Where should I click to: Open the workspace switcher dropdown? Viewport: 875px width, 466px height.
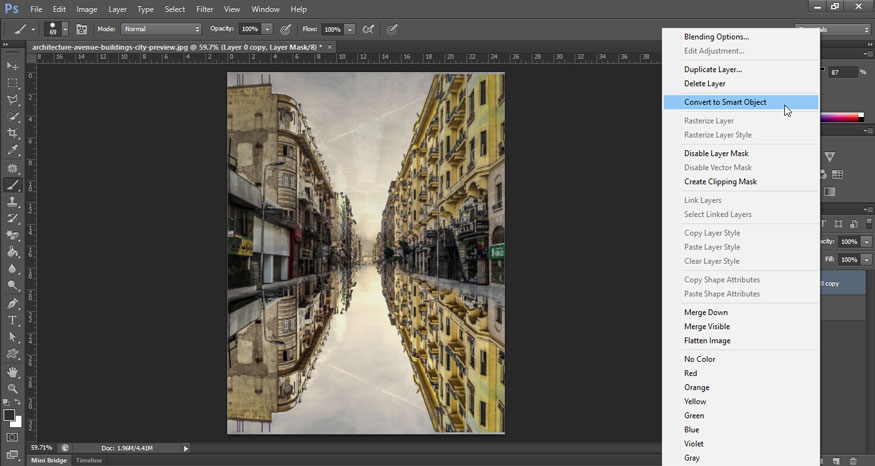(x=845, y=29)
